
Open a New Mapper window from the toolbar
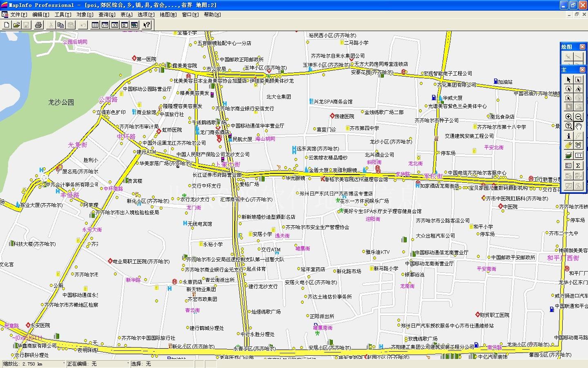pos(105,25)
